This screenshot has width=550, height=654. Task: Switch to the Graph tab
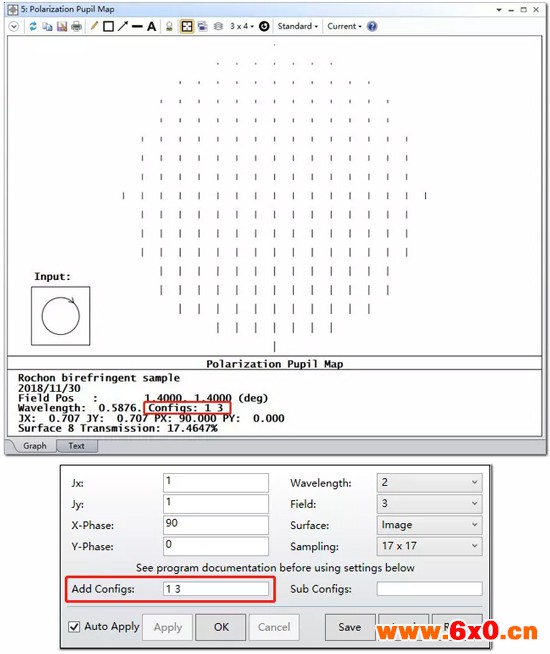pyautogui.click(x=35, y=446)
